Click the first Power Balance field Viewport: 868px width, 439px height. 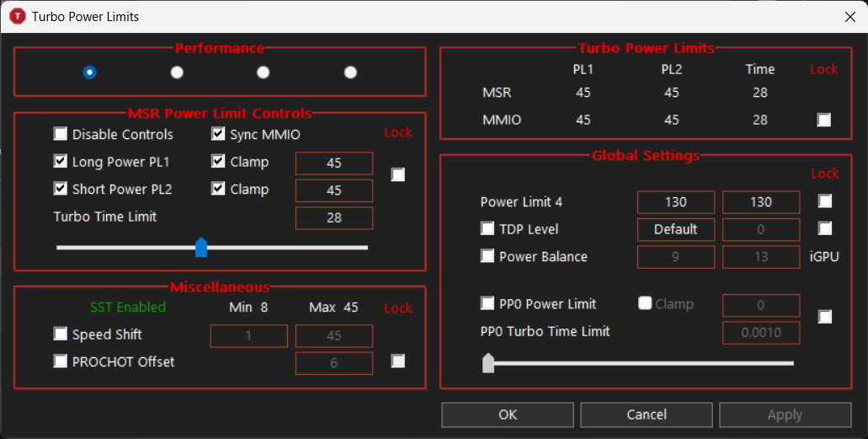(x=676, y=257)
